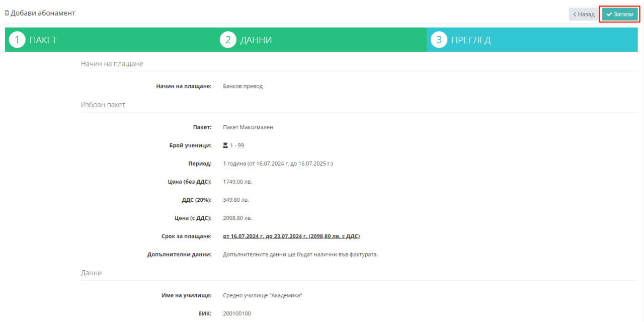Select the step 2 number circle

(228, 40)
